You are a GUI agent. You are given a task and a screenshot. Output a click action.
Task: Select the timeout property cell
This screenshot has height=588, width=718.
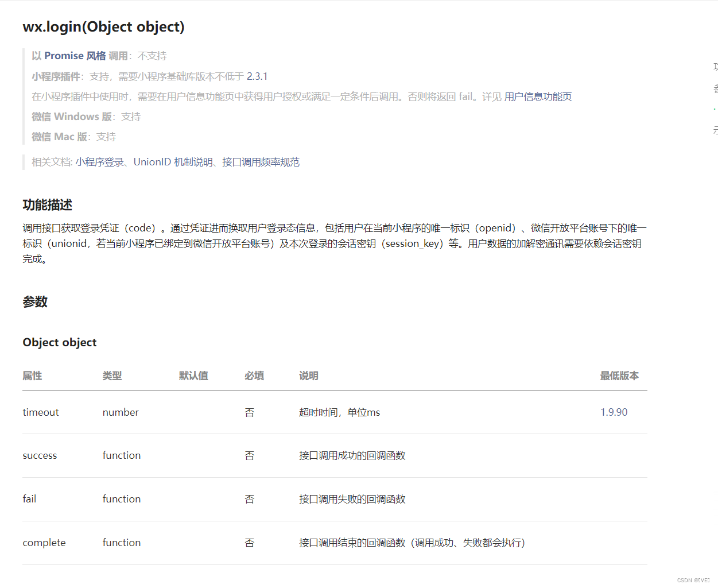point(41,412)
